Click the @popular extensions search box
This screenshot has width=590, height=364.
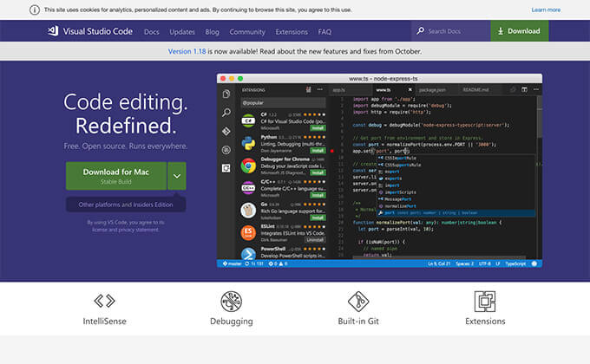pos(283,102)
